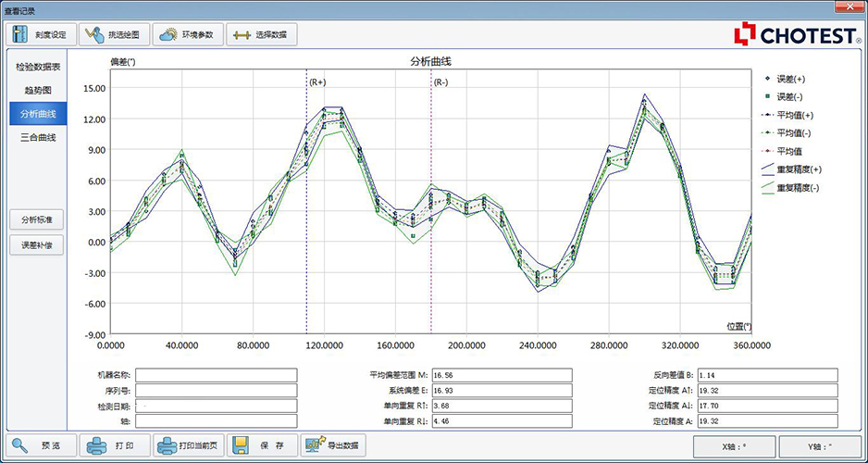The image size is (868, 463).
Task: Click the 机器名称 input field
Action: (217, 375)
